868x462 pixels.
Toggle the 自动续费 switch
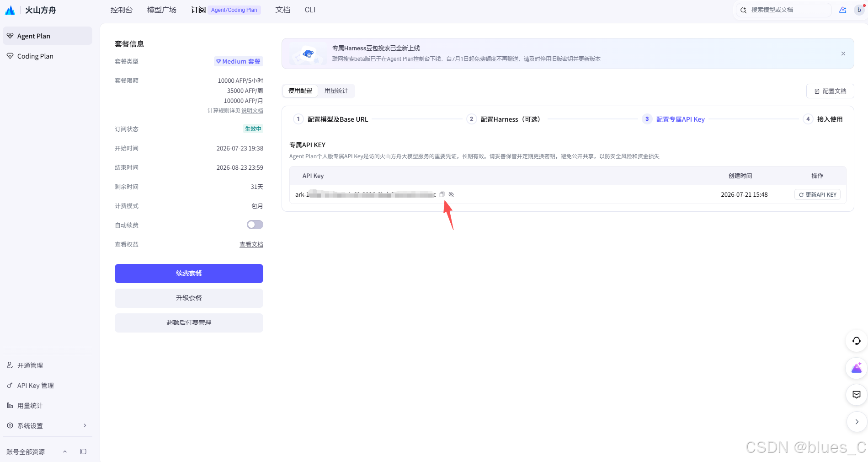(255, 225)
